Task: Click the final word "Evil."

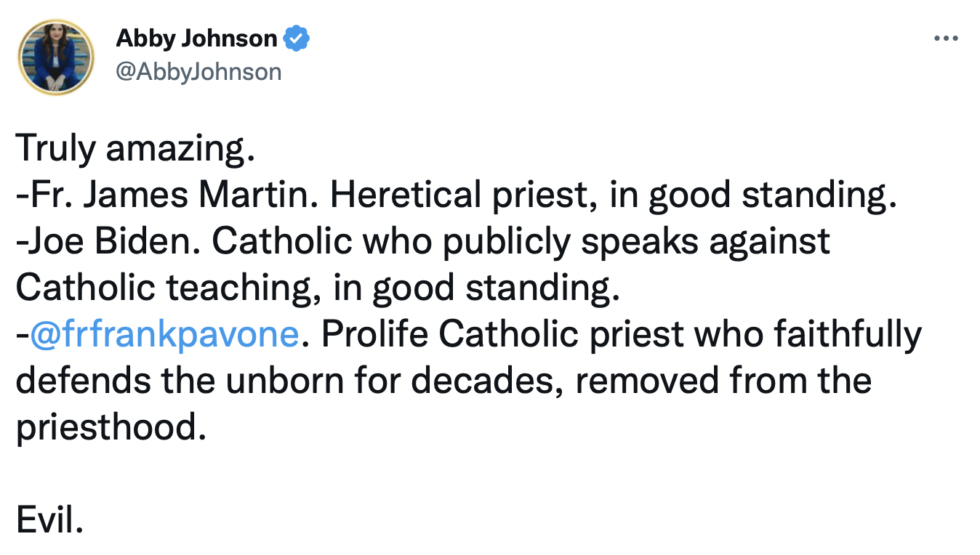Action: (49, 520)
